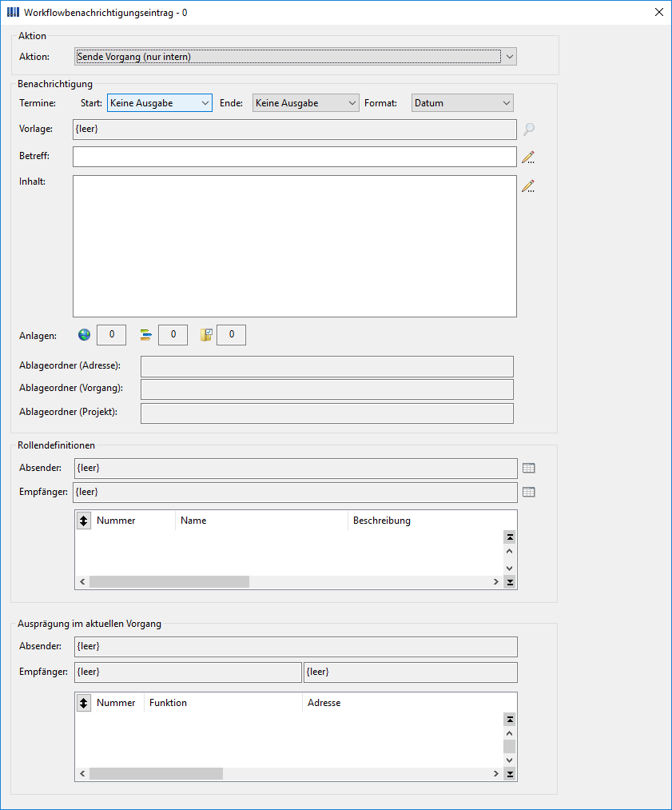Click the Ausprägung Absender field
Image resolution: width=672 pixels, height=810 pixels.
[x=296, y=647]
